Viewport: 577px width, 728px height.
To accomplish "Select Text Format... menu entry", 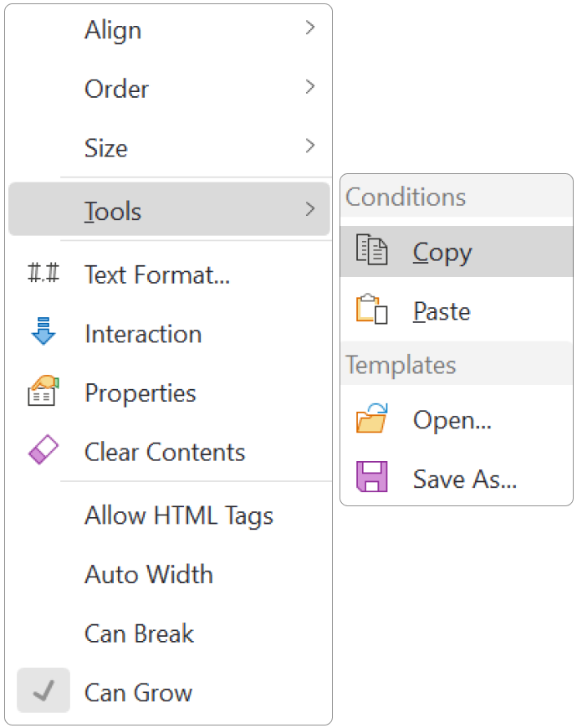I will (157, 274).
